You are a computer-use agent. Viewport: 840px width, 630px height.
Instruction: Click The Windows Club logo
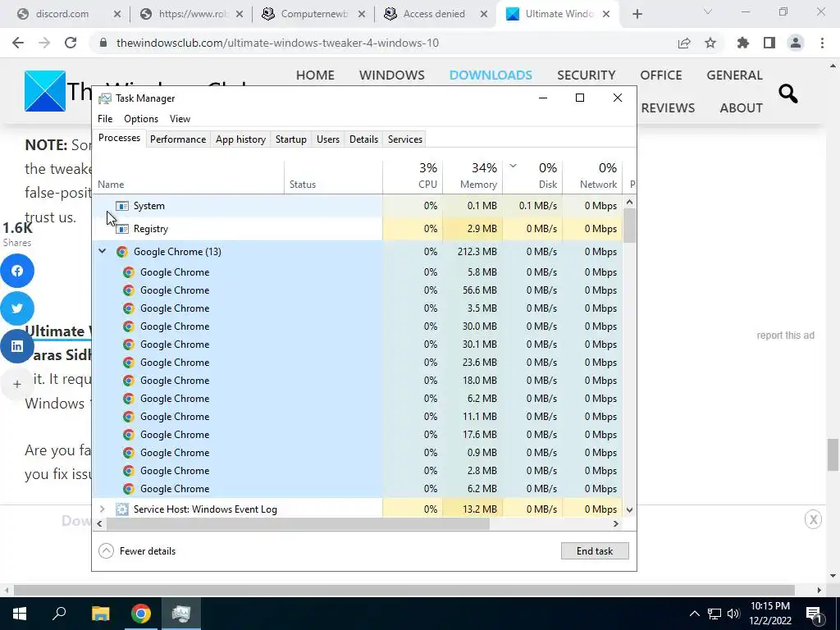45,91
